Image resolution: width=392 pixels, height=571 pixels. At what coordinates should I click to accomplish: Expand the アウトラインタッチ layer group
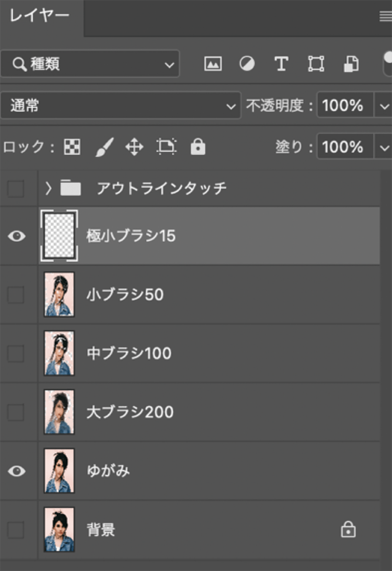(x=48, y=189)
